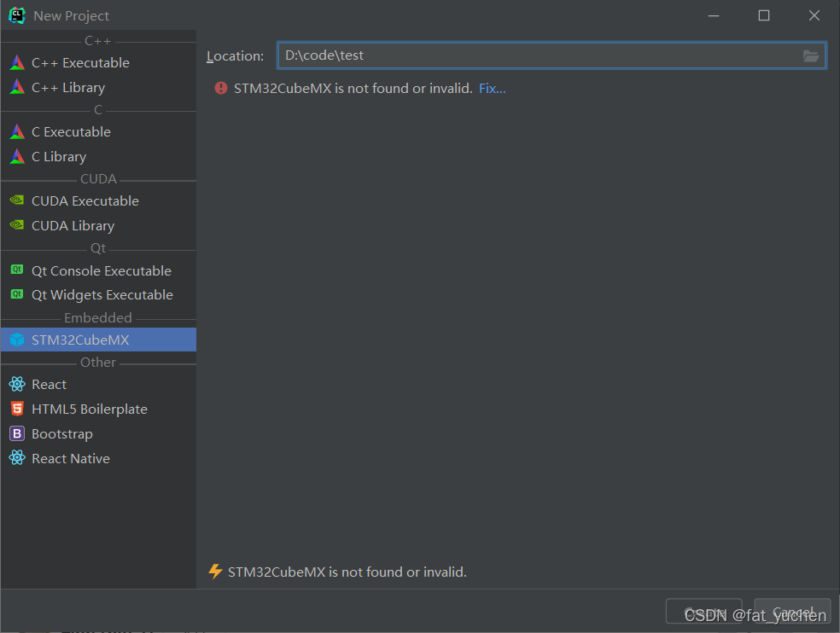Image resolution: width=840 pixels, height=633 pixels.
Task: Click the Create button
Action: [x=704, y=611]
